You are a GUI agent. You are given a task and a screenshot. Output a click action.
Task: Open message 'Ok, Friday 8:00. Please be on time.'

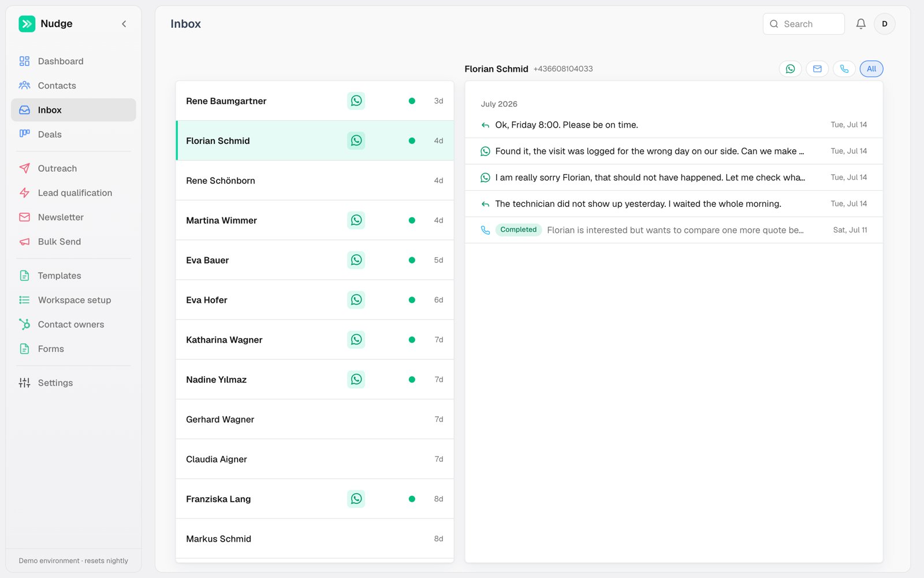(x=674, y=125)
